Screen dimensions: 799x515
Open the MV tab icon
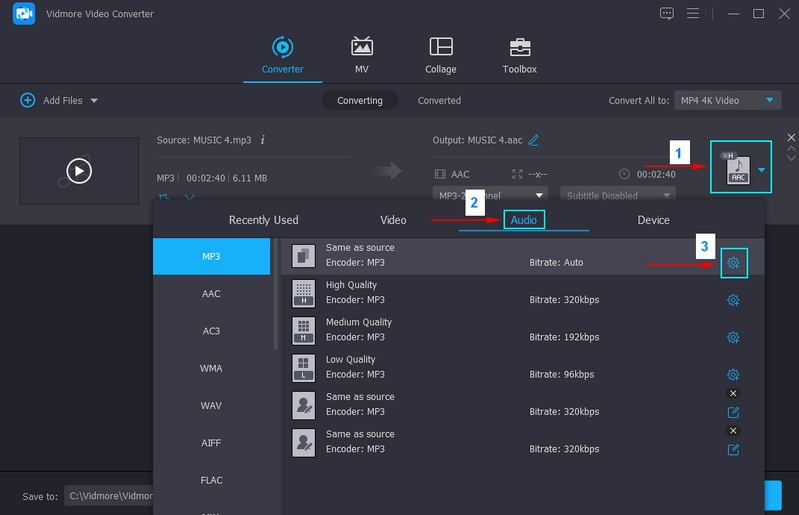pos(361,47)
